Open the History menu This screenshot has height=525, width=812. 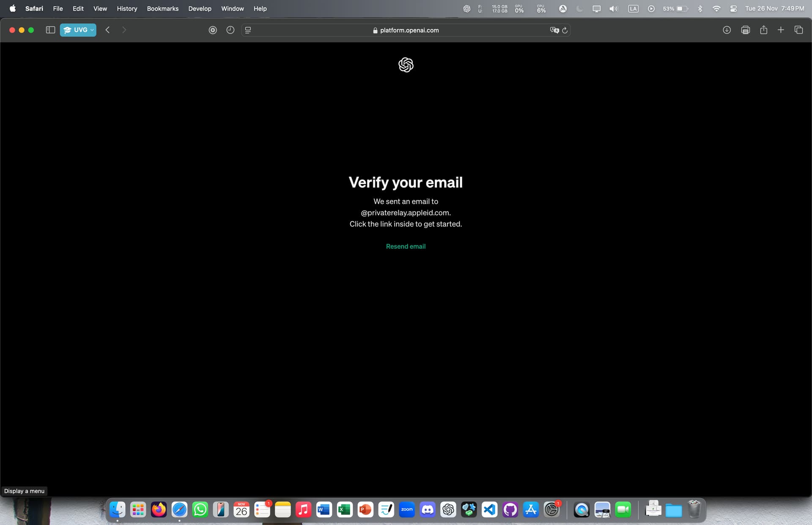pyautogui.click(x=127, y=8)
